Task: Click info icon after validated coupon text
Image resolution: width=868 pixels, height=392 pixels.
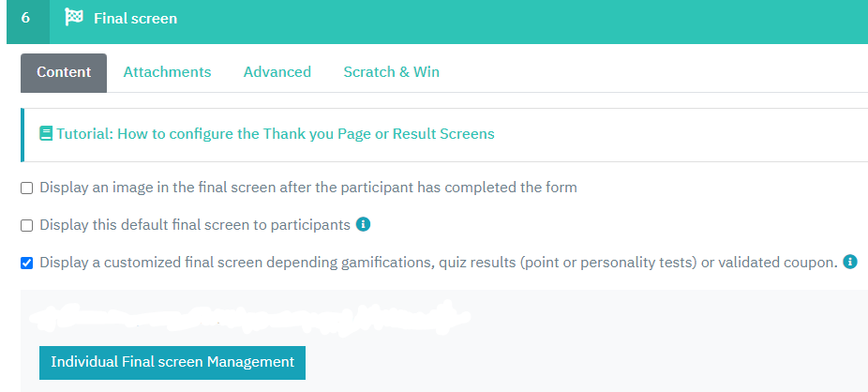Action: click(x=850, y=262)
